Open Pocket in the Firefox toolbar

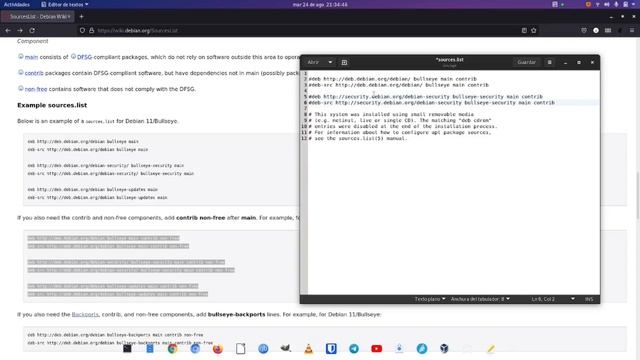pos(584,30)
